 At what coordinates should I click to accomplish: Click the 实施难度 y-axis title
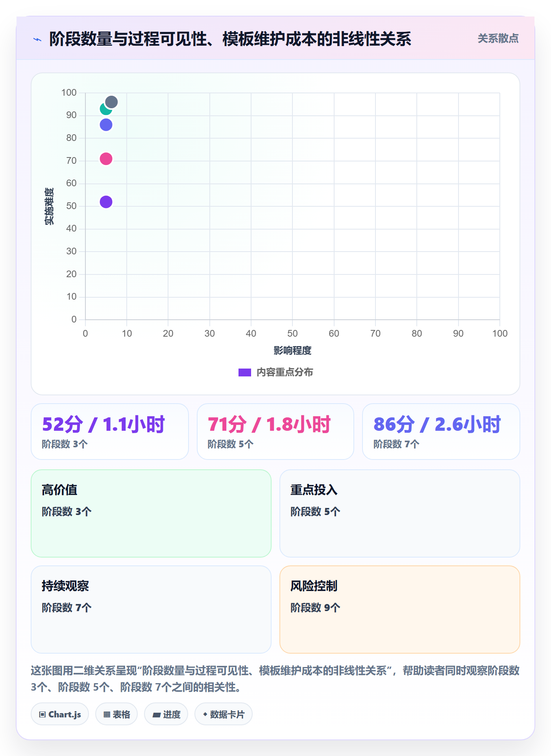[x=49, y=206]
